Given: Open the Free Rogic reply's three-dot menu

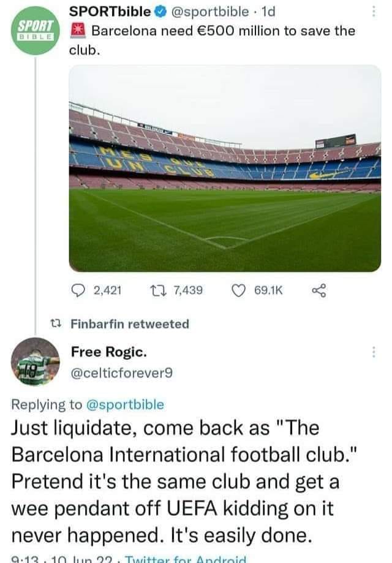Looking at the screenshot, I should pyautogui.click(x=374, y=352).
